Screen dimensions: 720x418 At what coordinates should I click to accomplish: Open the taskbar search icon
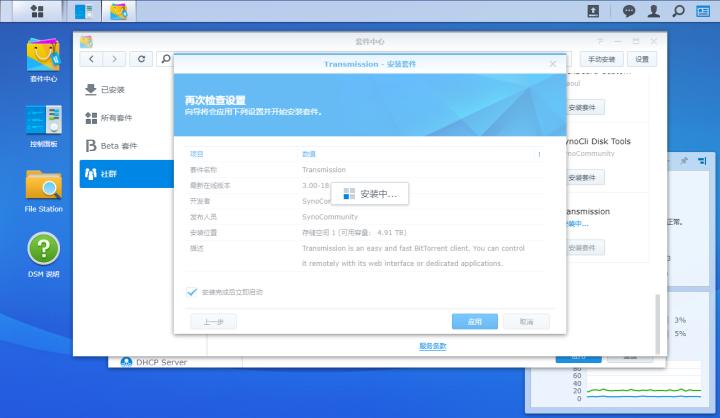click(678, 11)
